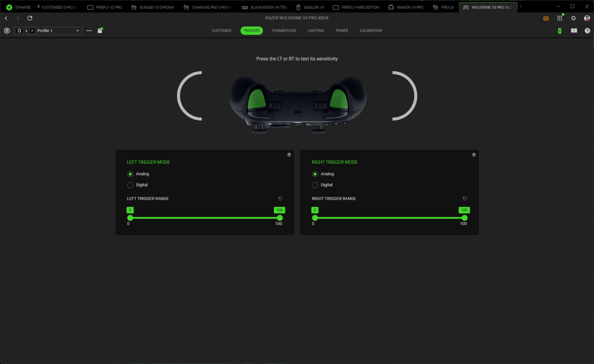The height and width of the screenshot is (364, 594).
Task: Click the "RAZER WOLVERINE V3 PRO XBOX" title
Action: (x=297, y=18)
